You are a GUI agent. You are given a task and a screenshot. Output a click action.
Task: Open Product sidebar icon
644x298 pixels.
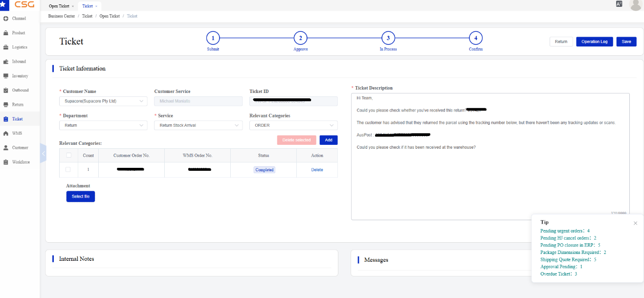pyautogui.click(x=6, y=33)
